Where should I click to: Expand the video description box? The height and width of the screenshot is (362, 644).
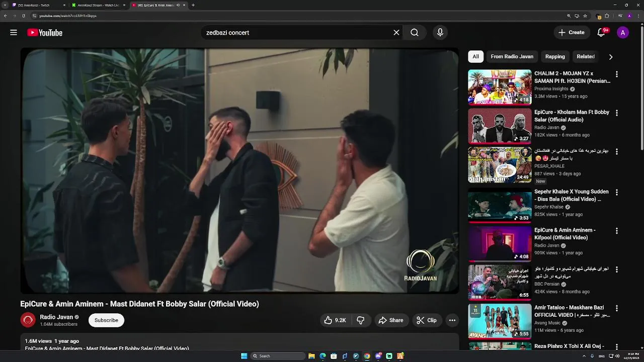239,342
